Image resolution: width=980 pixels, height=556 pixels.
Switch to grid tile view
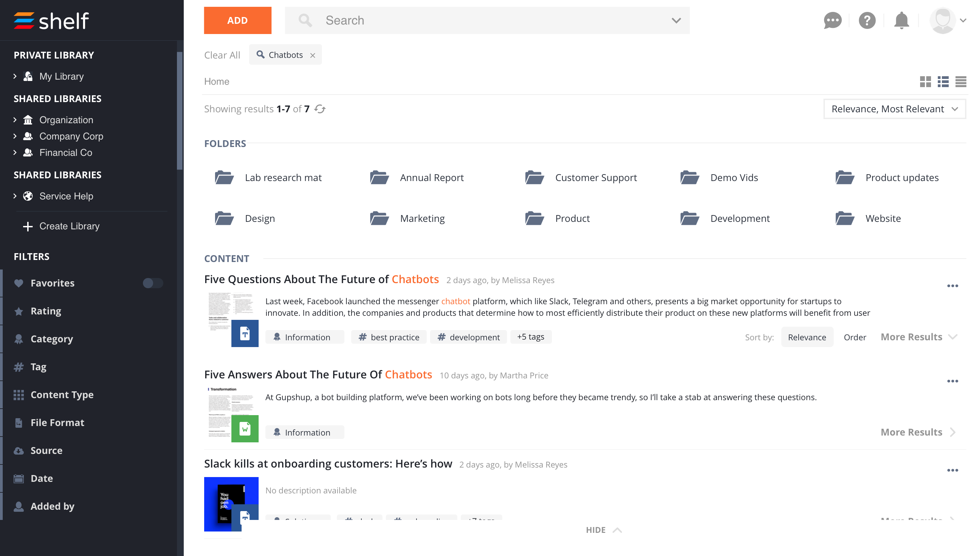[926, 82]
